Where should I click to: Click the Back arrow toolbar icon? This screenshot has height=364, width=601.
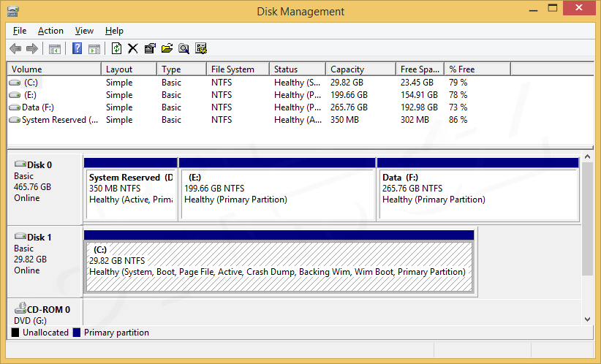[15, 49]
